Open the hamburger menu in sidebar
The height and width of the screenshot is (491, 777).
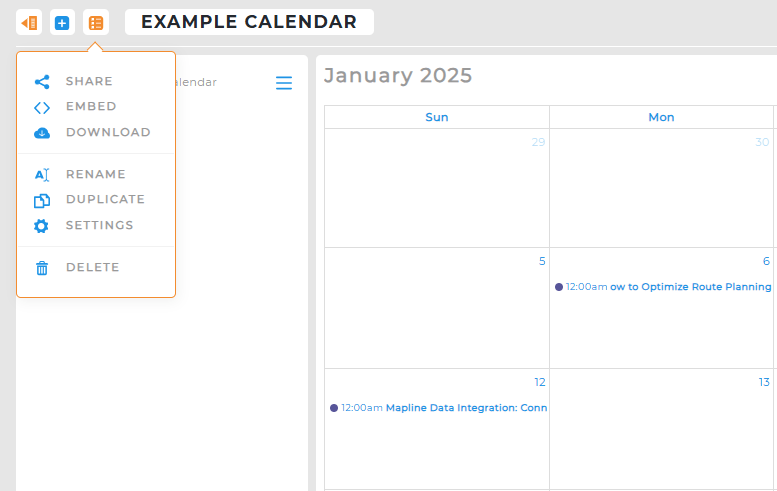point(284,83)
